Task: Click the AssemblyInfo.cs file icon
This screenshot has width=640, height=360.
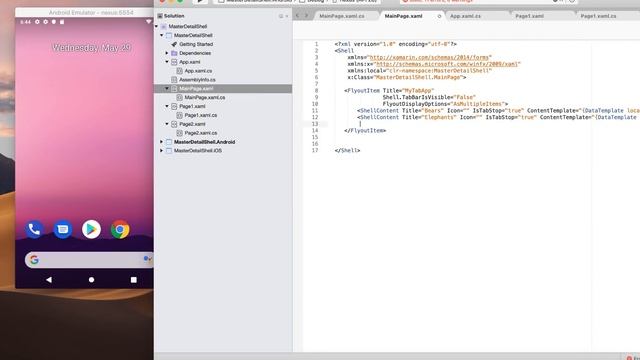Action: [174, 80]
